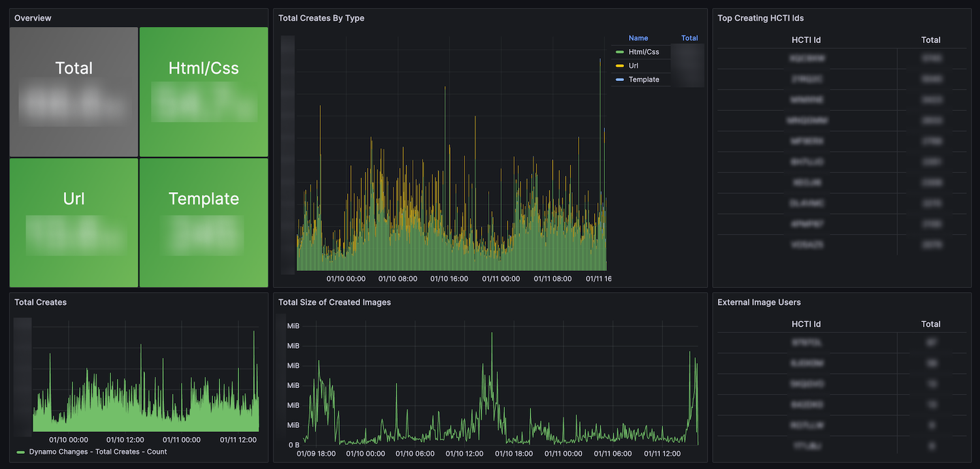Sort Top Creating HCTI Ids by Total column
980x469 pixels.
click(x=930, y=40)
